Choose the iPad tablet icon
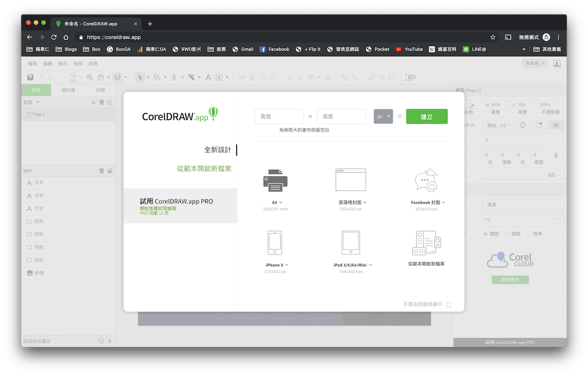 coord(351,243)
